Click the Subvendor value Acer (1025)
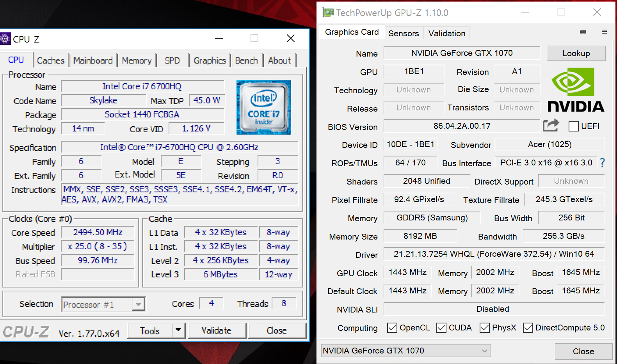Screen dimensions: 617x364 click(550, 144)
